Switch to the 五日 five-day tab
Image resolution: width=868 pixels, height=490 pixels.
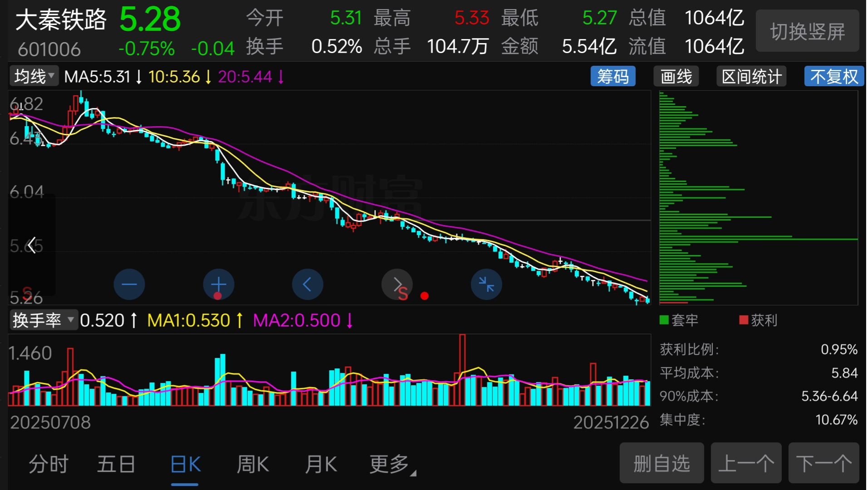(x=116, y=464)
